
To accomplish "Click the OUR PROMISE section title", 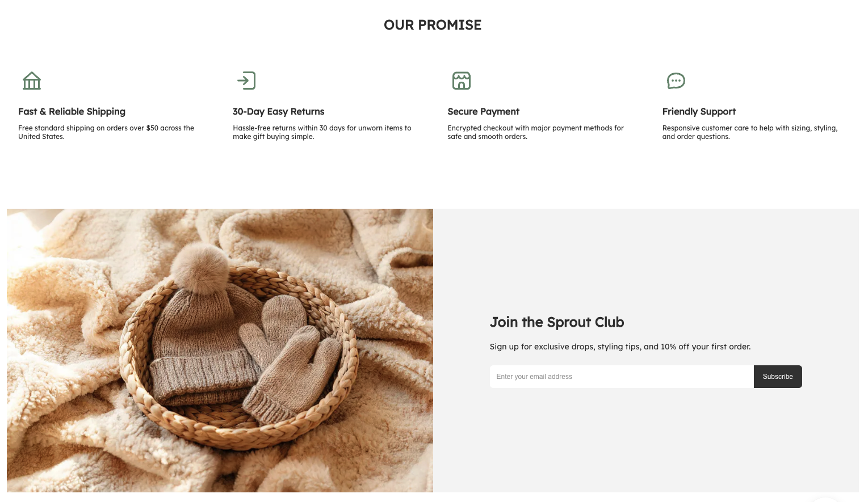I will tap(433, 25).
